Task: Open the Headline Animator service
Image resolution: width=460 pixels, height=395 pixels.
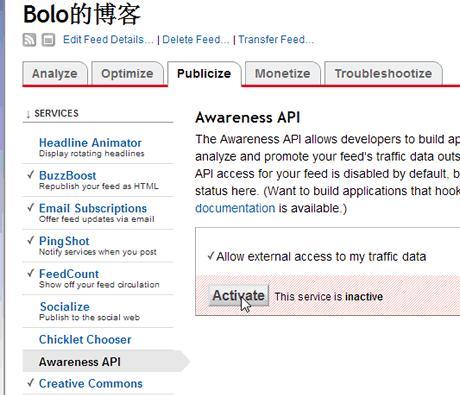Action: pyautogui.click(x=90, y=143)
